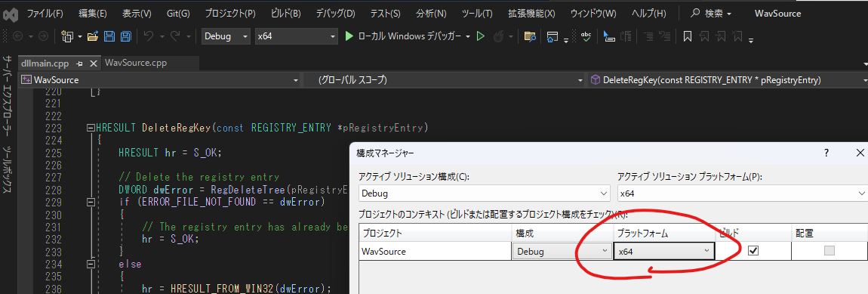
Task: Open the テスト(S) menu
Action: pos(385,14)
